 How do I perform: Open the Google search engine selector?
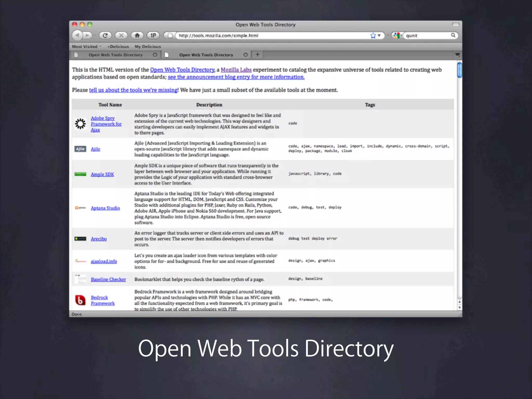click(397, 35)
